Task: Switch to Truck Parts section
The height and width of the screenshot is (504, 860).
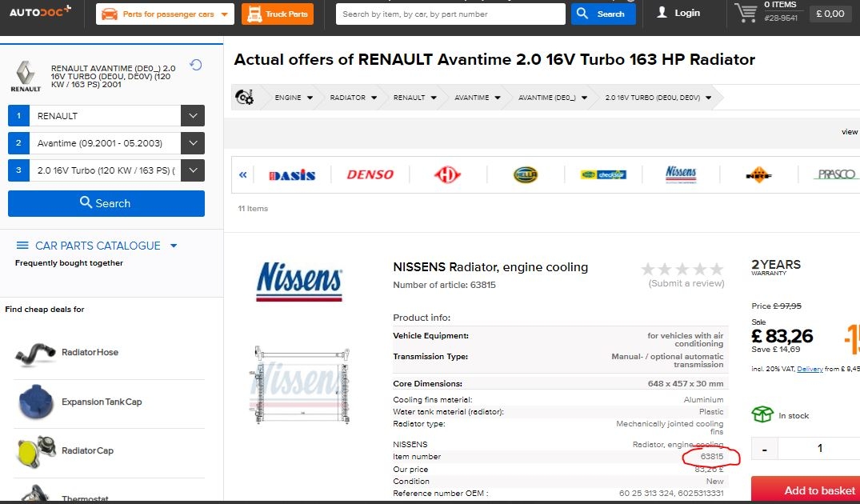Action: (278, 14)
